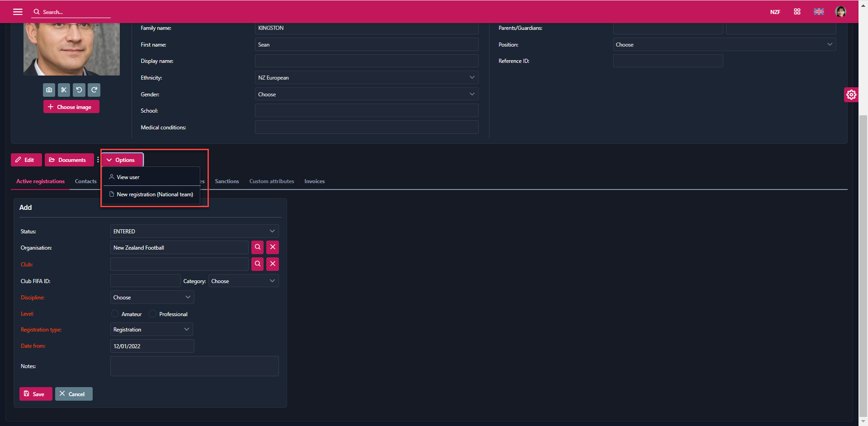
Task: Select the Amateur level radio button
Action: coord(115,314)
